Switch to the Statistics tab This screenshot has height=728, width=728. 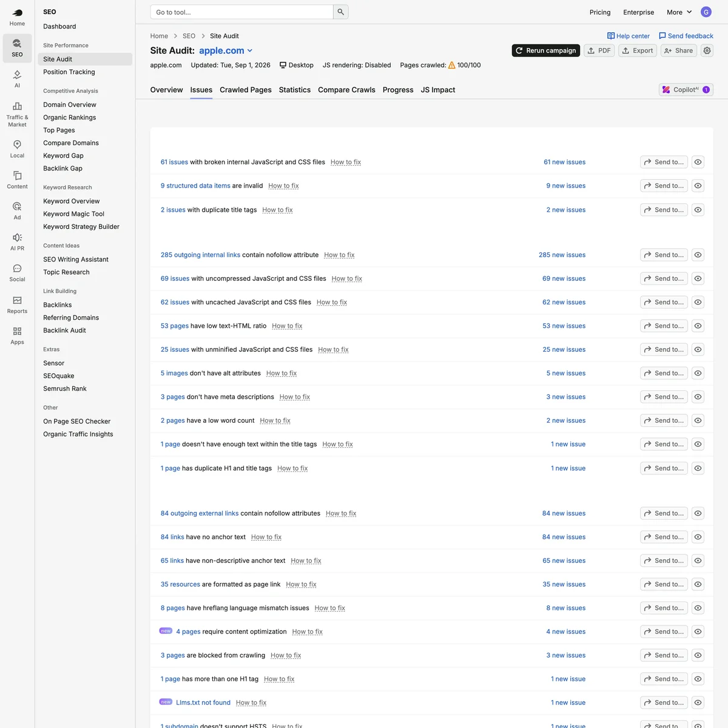(x=295, y=90)
